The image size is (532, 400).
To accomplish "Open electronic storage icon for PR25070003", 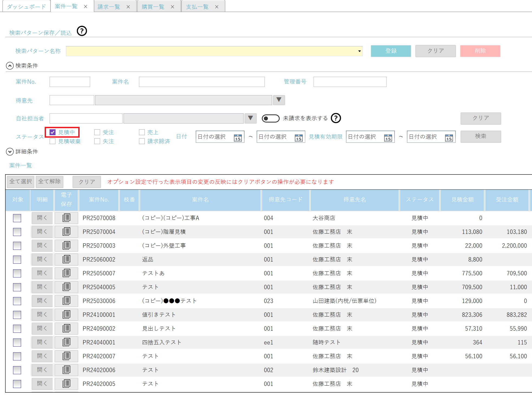I will click(x=66, y=246).
